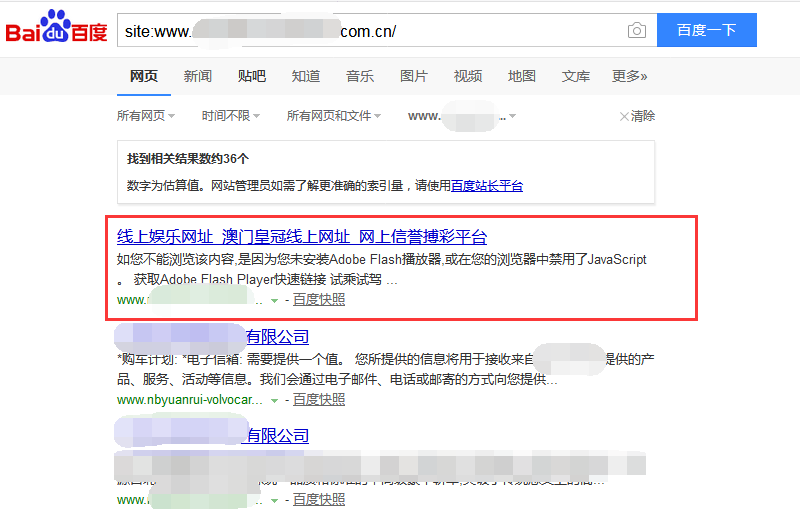Viewport: 800px width, 509px height.
Task: Open the 视频 tab
Action: (468, 76)
